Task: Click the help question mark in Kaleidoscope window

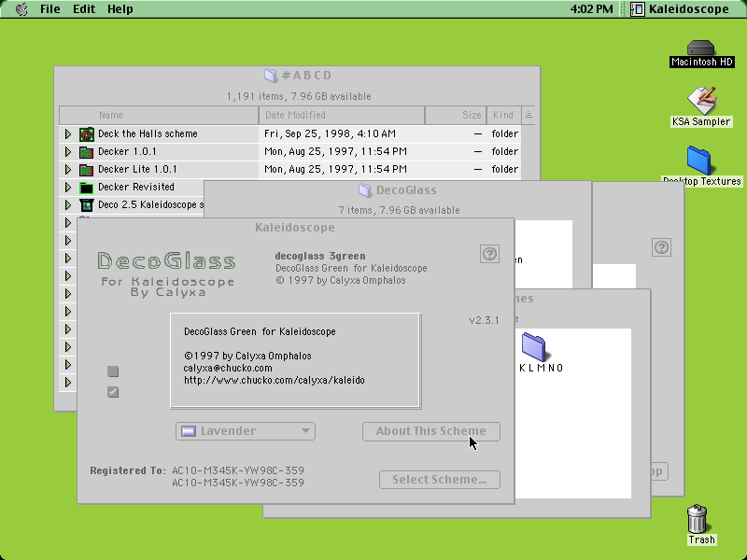Action: [x=489, y=254]
